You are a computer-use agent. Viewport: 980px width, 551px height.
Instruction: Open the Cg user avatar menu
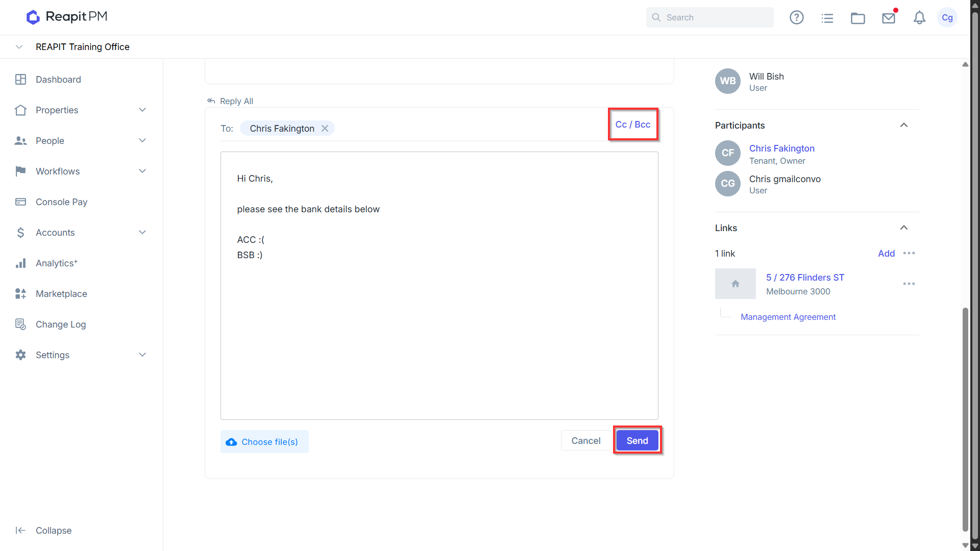(947, 17)
